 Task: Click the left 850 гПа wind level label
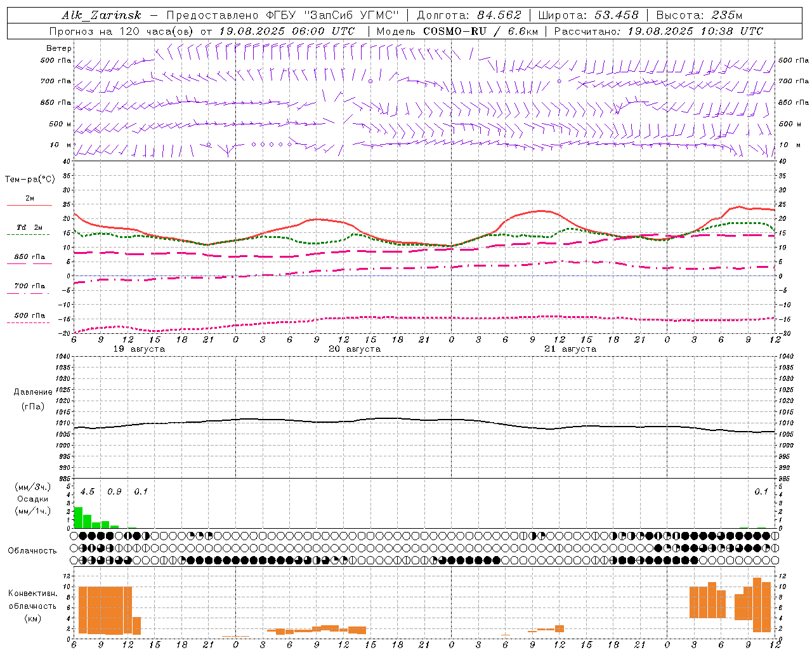tap(56, 102)
